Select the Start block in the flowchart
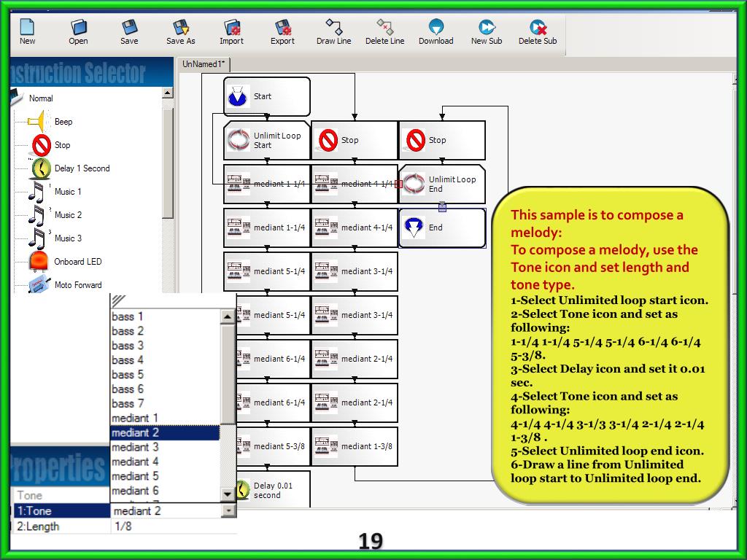Image resolution: width=747 pixels, height=560 pixels. (267, 97)
